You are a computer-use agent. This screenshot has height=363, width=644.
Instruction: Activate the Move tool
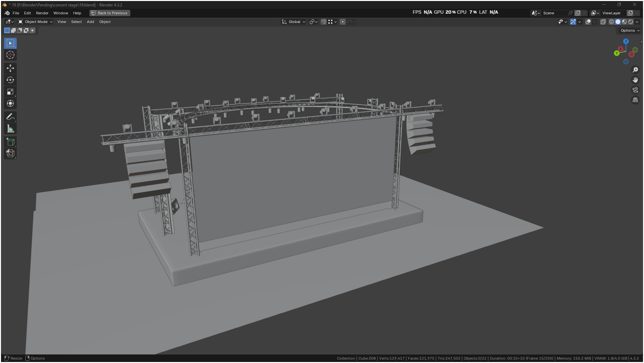(10, 68)
